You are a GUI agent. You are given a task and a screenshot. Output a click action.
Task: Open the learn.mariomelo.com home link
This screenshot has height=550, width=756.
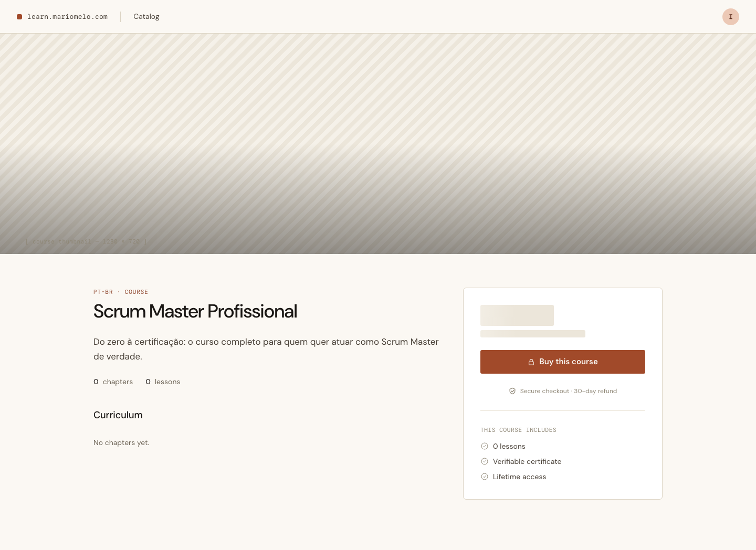[x=62, y=17]
